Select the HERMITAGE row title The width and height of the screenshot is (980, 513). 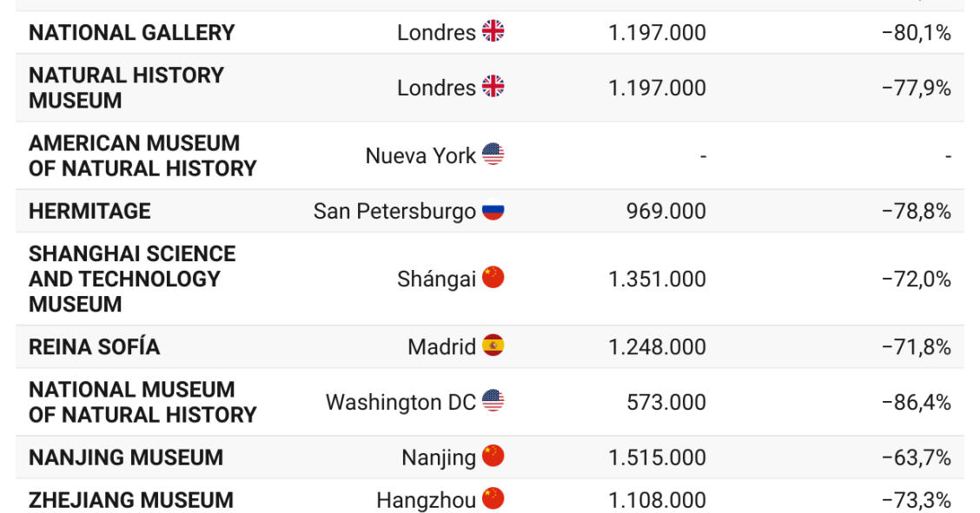(89, 211)
